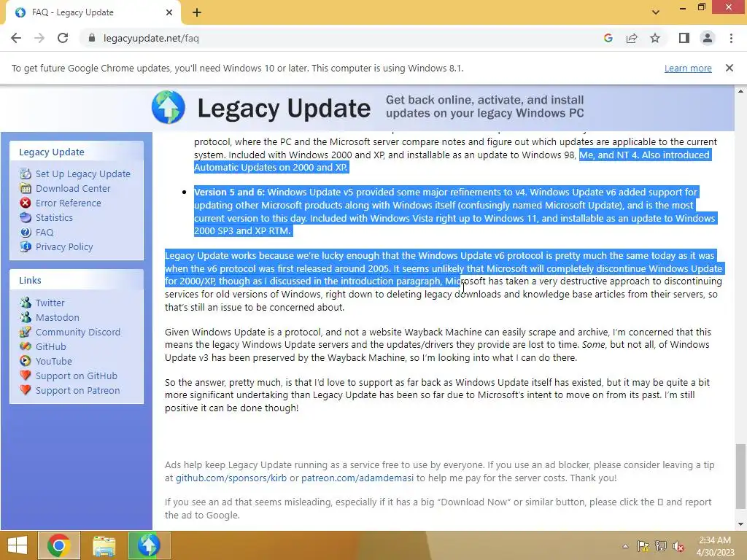Click the site lock icon in address bar
This screenshot has height=560, width=747.
pyautogui.click(x=92, y=38)
